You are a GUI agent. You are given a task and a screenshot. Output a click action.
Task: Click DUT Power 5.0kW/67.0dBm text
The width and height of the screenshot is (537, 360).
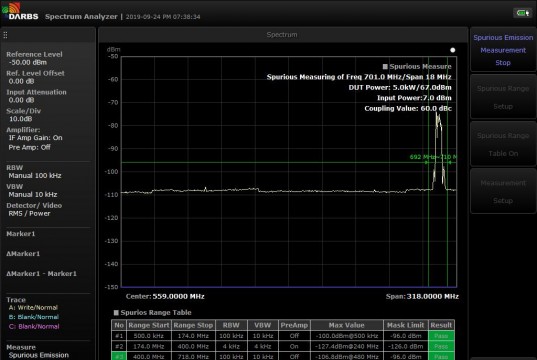[x=400, y=87]
